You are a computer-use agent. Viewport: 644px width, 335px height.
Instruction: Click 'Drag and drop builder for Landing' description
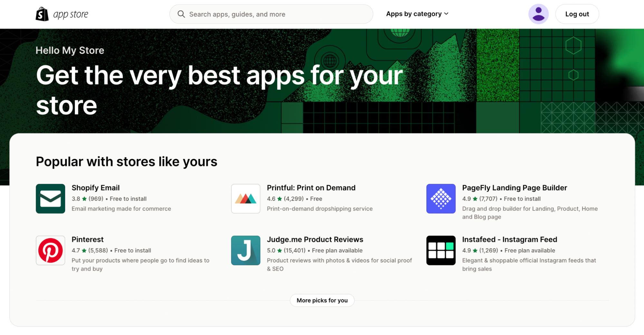coord(530,213)
